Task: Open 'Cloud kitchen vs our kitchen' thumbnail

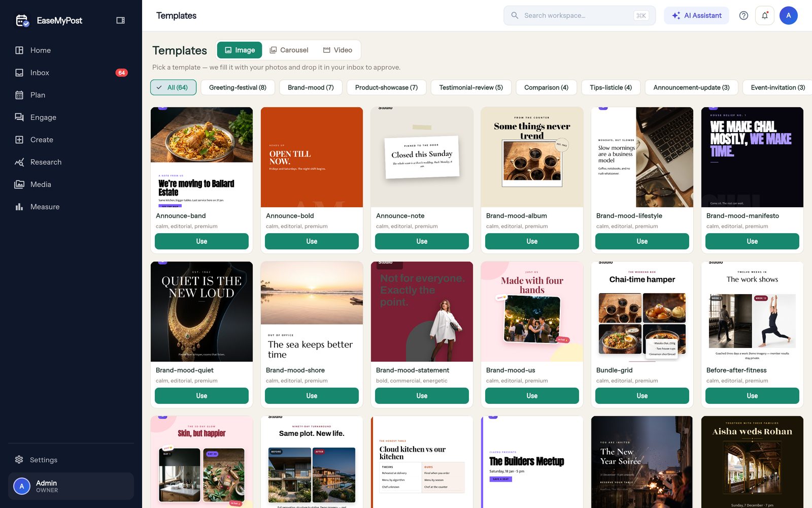Action: (x=422, y=462)
